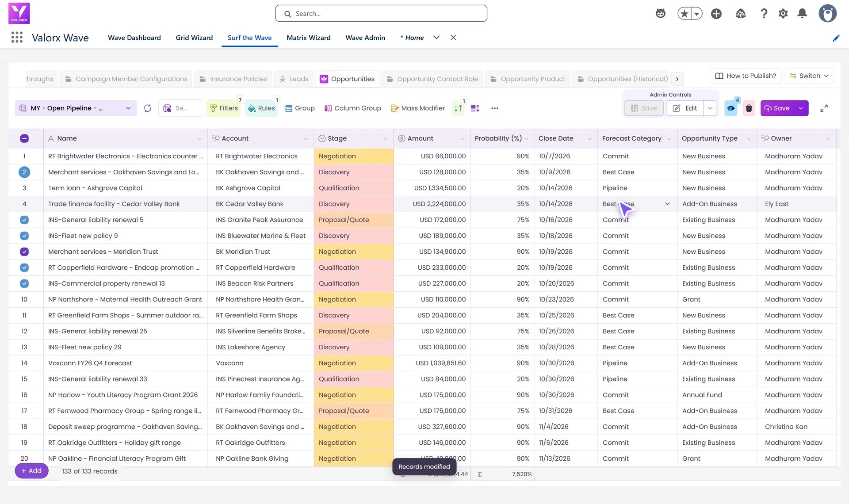
Task: Expand grid to fullscreen icon
Action: point(824,108)
